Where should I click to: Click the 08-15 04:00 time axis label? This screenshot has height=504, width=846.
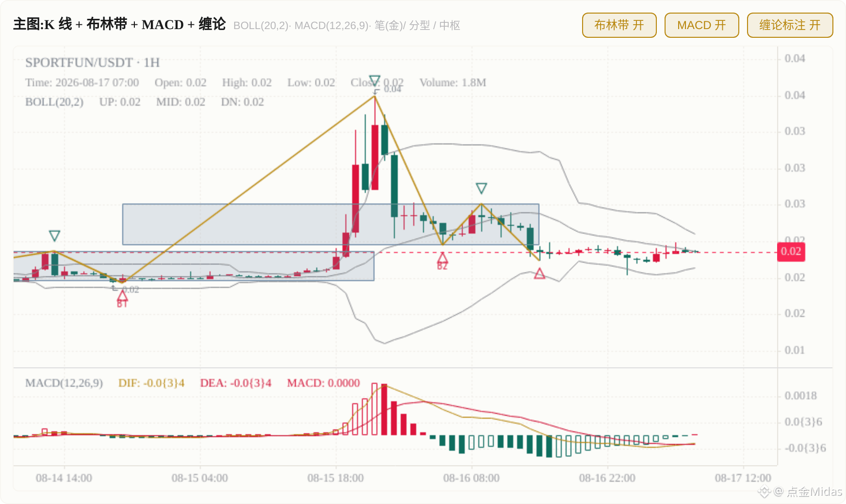(x=200, y=478)
